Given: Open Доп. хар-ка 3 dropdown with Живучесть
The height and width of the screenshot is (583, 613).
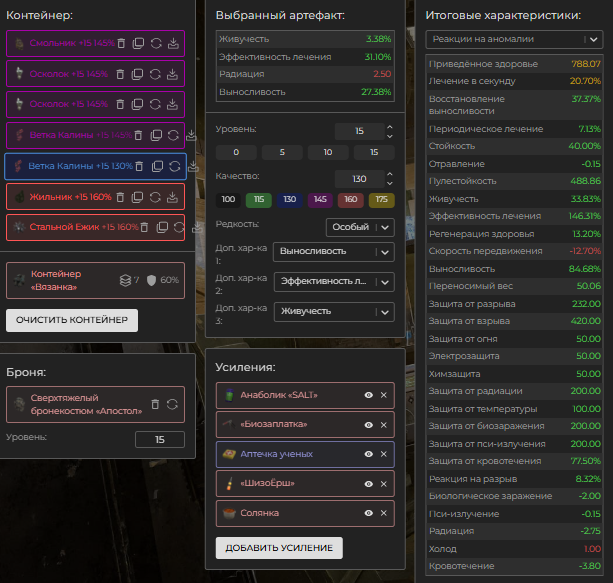Looking at the screenshot, I should pos(335,311).
